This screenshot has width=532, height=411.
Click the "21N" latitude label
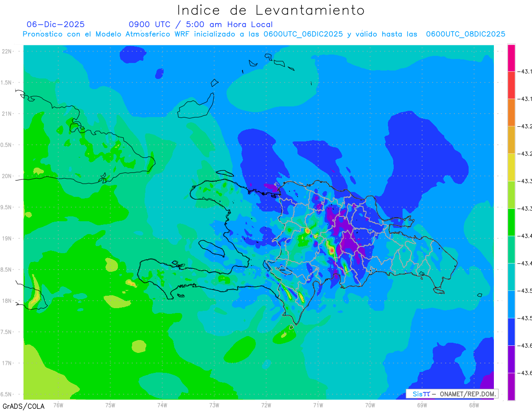(7, 114)
